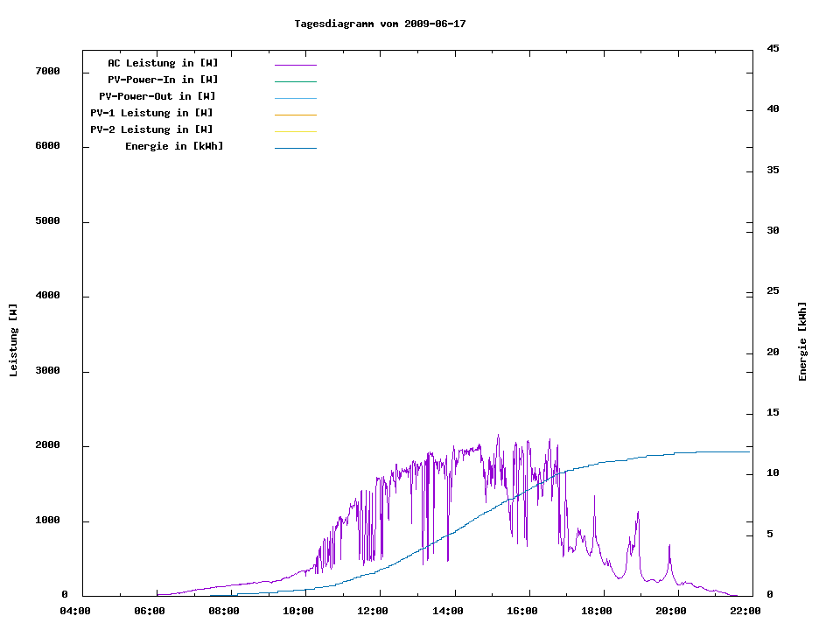840x630 pixels.
Task: Click the left axis title 'Leistung [W]'
Action: coord(13,340)
